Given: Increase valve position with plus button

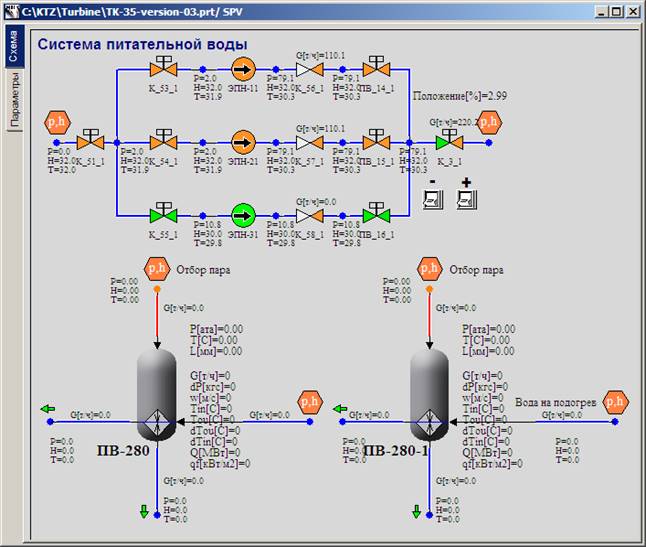Looking at the screenshot, I should (x=465, y=196).
